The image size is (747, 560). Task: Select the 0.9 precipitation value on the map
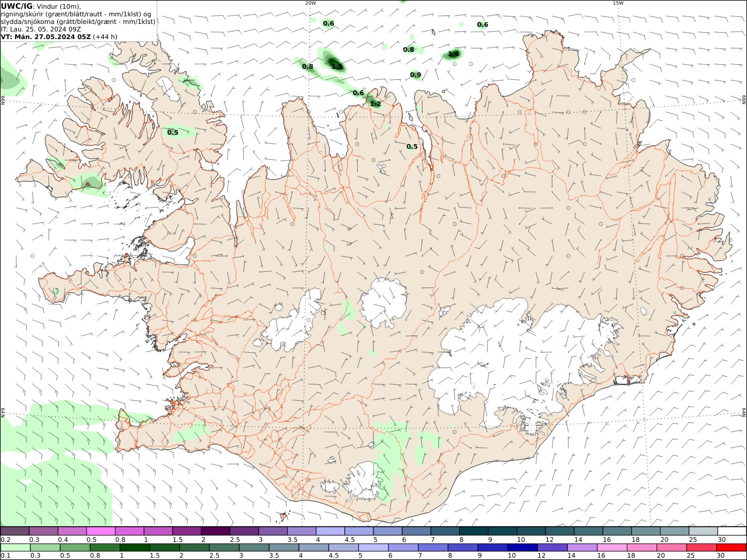pyautogui.click(x=416, y=75)
